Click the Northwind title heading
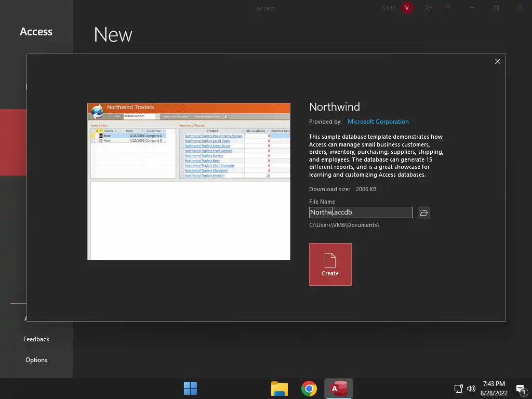Viewport: 532px width, 399px height. [x=335, y=107]
